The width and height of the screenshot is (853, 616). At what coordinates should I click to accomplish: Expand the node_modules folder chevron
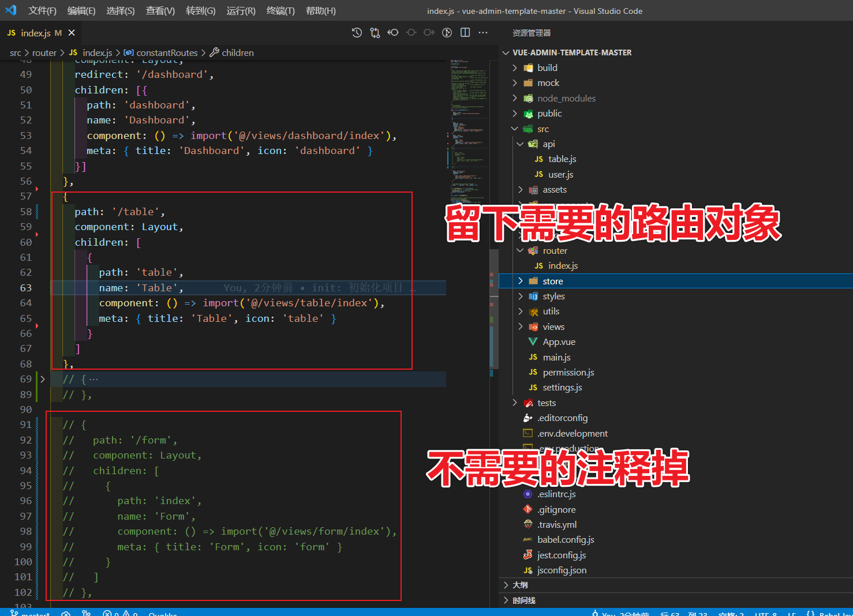click(515, 98)
